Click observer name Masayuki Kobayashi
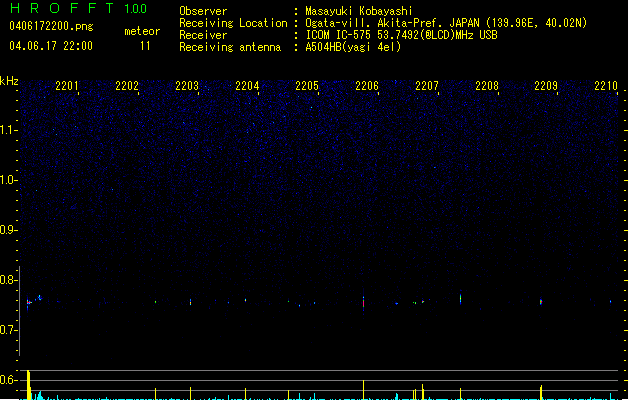Image resolution: width=629 pixels, height=400 pixels. [359, 11]
